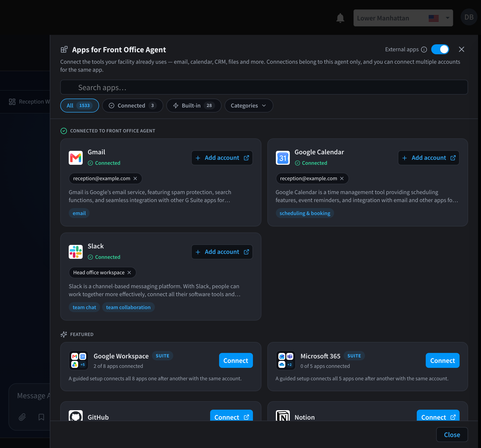481x448 pixels.
Task: Click the External apps info icon
Action: [424, 50]
